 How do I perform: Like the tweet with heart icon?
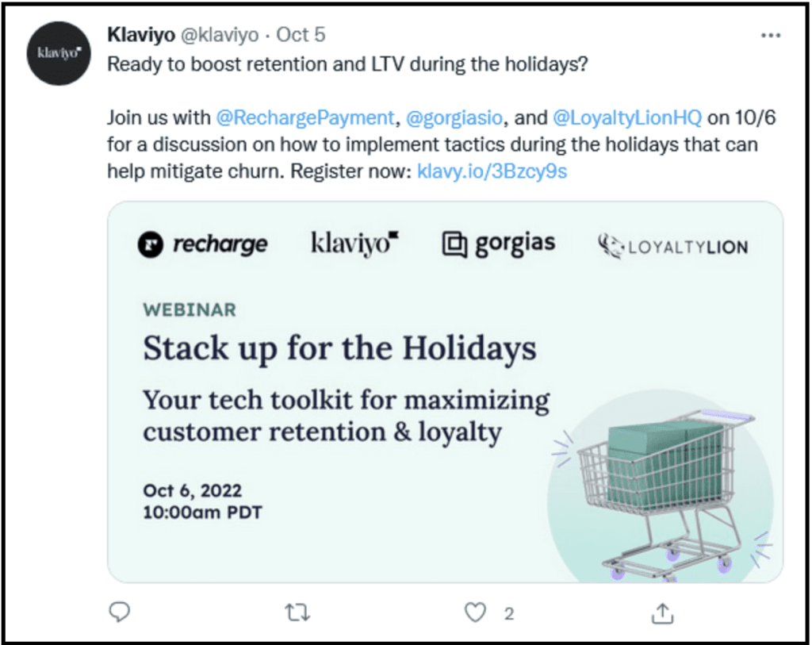[475, 612]
